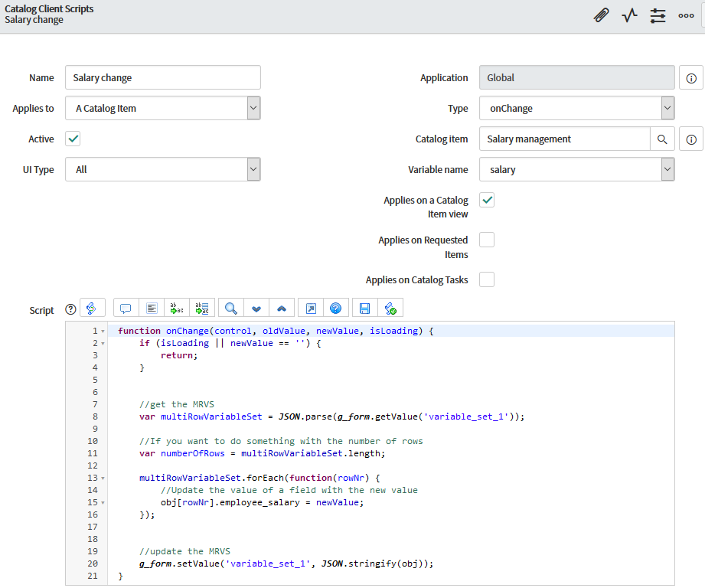Uncheck Applies on a Catalog Item view
Screen dimensions: 705x588
coord(487,200)
